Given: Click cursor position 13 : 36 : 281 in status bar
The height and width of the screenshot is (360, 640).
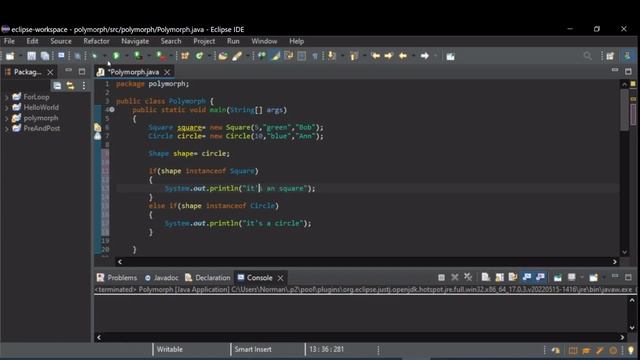Looking at the screenshot, I should click(x=326, y=349).
